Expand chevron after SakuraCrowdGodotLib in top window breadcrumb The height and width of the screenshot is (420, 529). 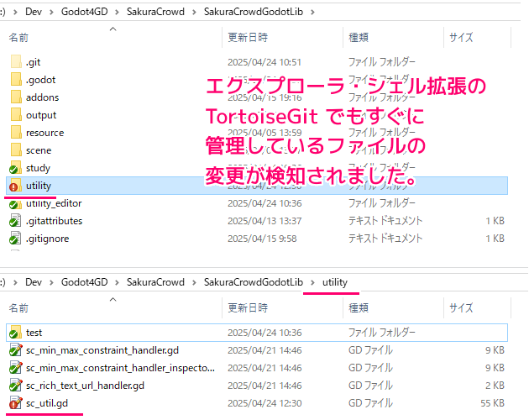click(x=312, y=12)
